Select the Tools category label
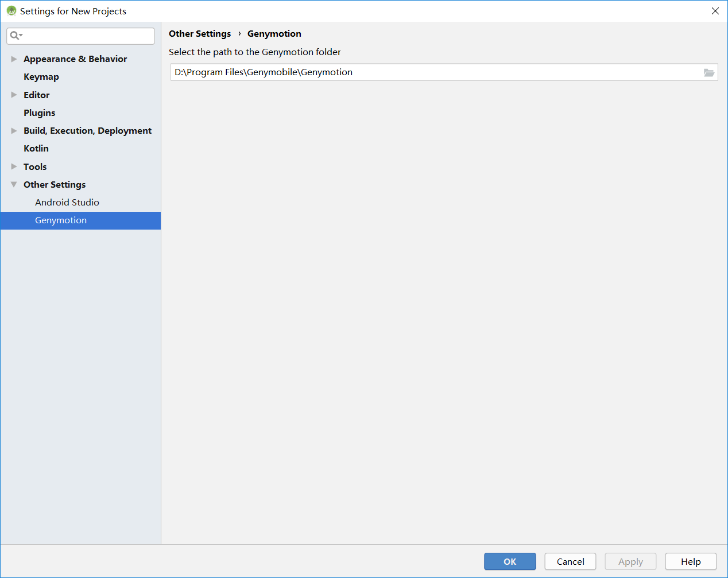The width and height of the screenshot is (728, 578). (35, 167)
